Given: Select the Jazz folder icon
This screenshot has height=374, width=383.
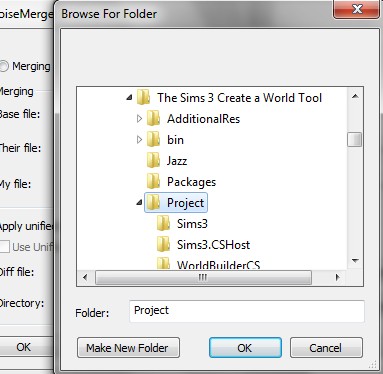Looking at the screenshot, I should [153, 160].
